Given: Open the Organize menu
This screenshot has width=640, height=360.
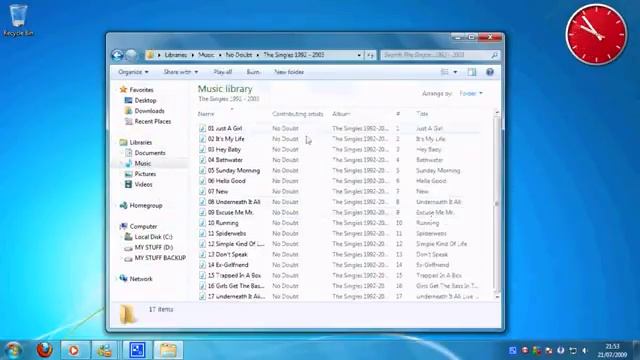Looking at the screenshot, I should [x=133, y=72].
